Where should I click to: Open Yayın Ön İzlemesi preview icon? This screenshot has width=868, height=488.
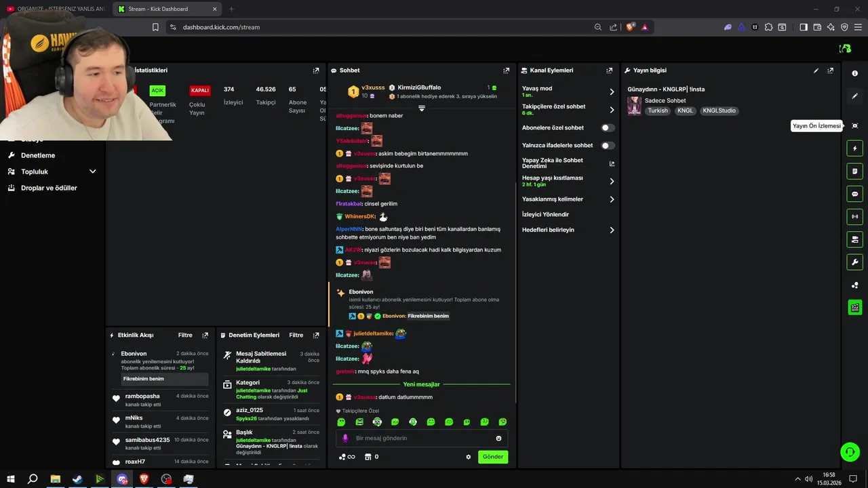(854, 126)
